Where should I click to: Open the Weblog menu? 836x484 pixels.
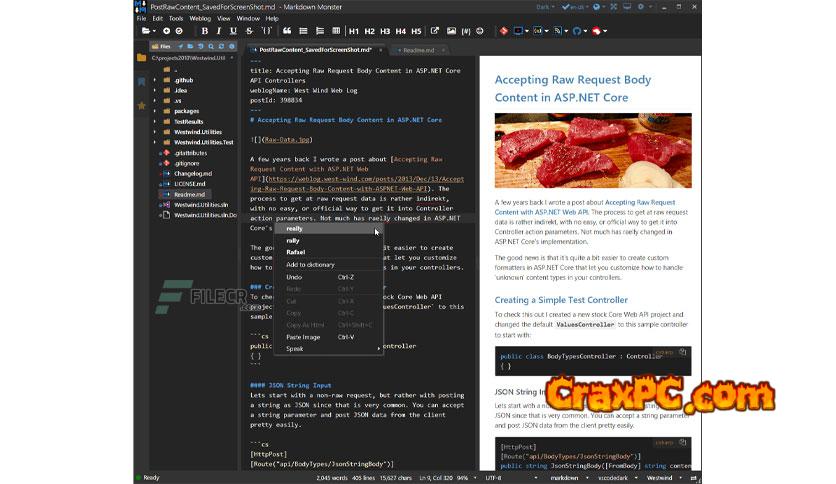coord(200,18)
